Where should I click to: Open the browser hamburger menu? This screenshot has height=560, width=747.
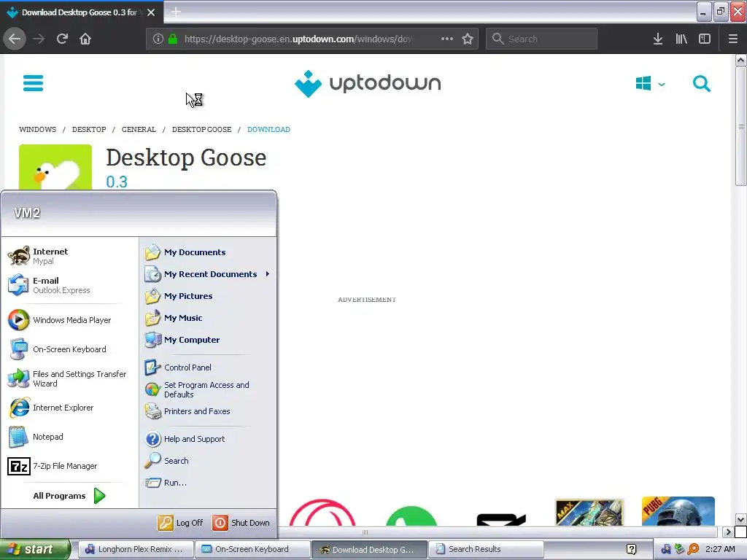click(x=732, y=39)
